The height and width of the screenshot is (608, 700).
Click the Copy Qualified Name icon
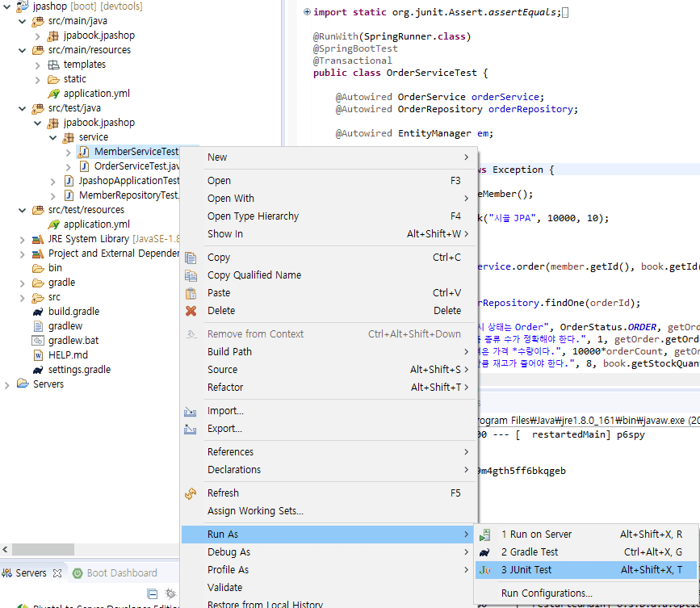click(191, 275)
